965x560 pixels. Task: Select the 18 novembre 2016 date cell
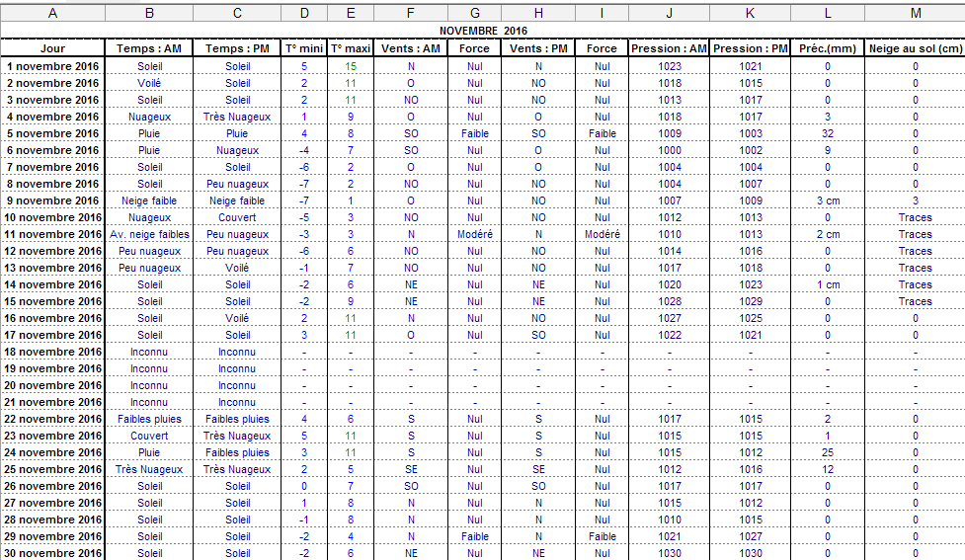(x=52, y=352)
